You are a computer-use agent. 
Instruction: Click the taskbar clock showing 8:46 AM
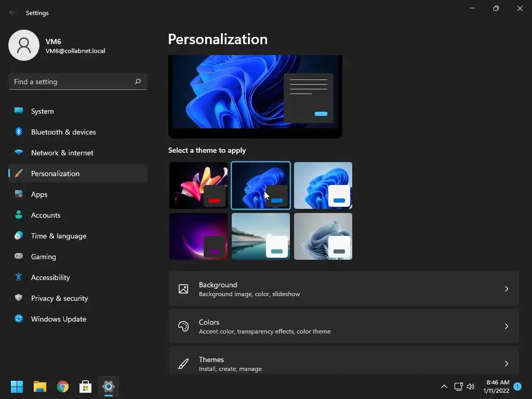coord(497,387)
